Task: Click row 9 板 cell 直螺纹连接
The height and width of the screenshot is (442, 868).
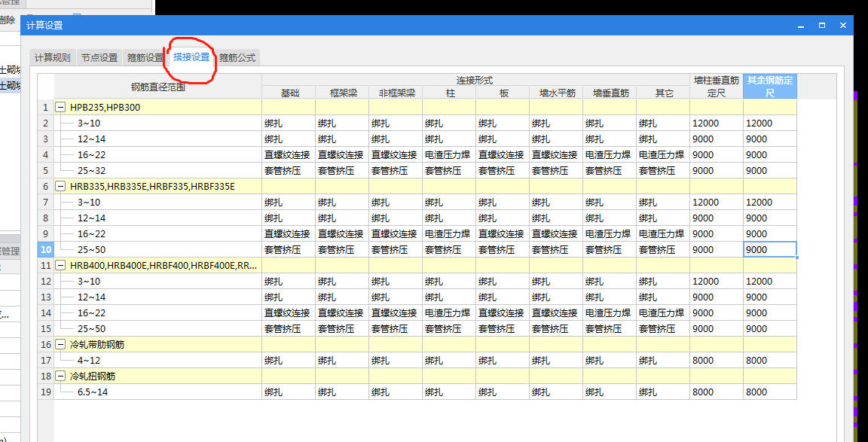Action: point(503,234)
